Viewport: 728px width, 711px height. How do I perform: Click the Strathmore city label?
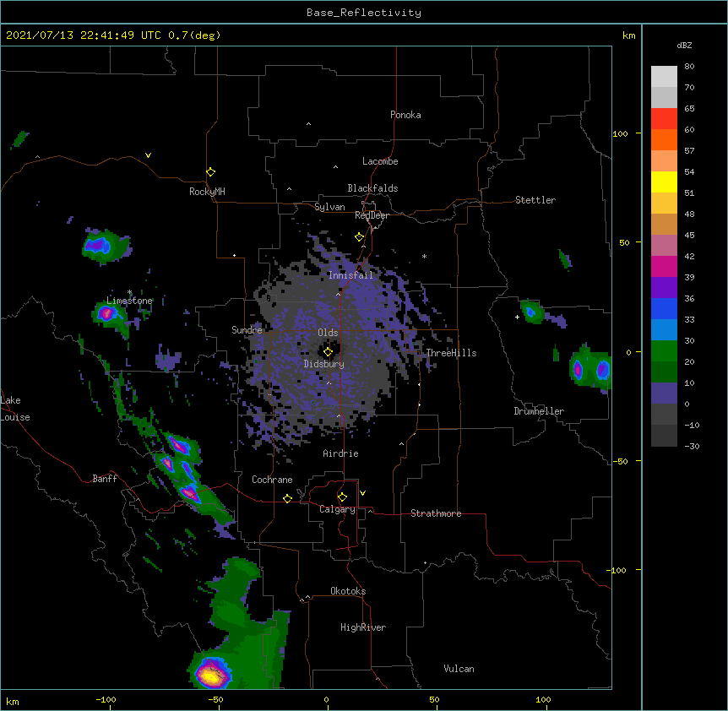click(436, 513)
